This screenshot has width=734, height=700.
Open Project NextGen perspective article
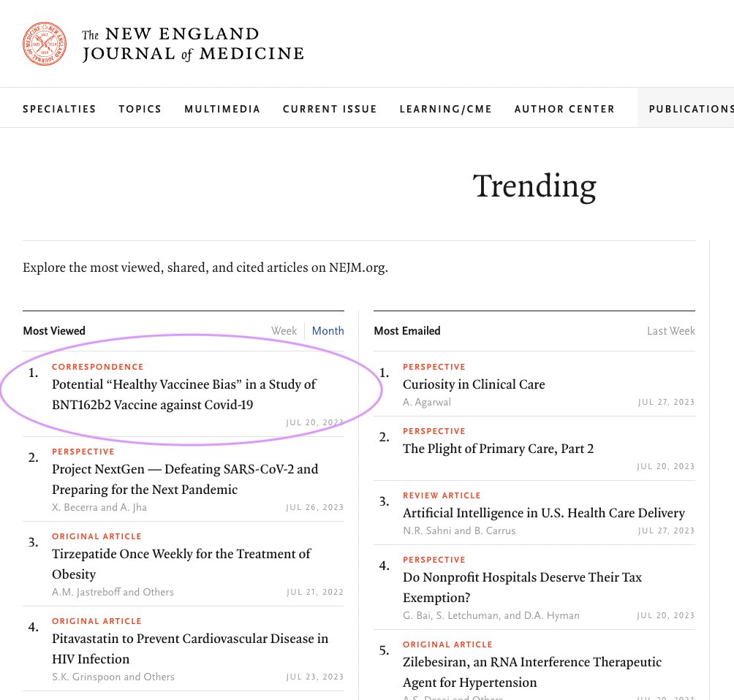(x=185, y=479)
